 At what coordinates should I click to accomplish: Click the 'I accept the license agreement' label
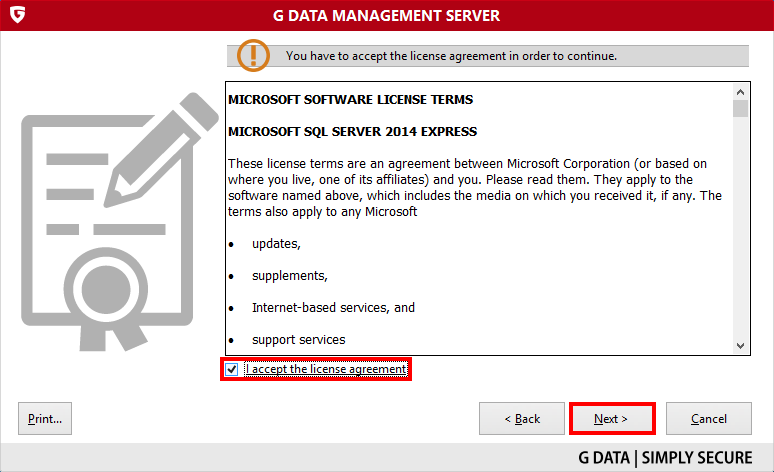[326, 369]
